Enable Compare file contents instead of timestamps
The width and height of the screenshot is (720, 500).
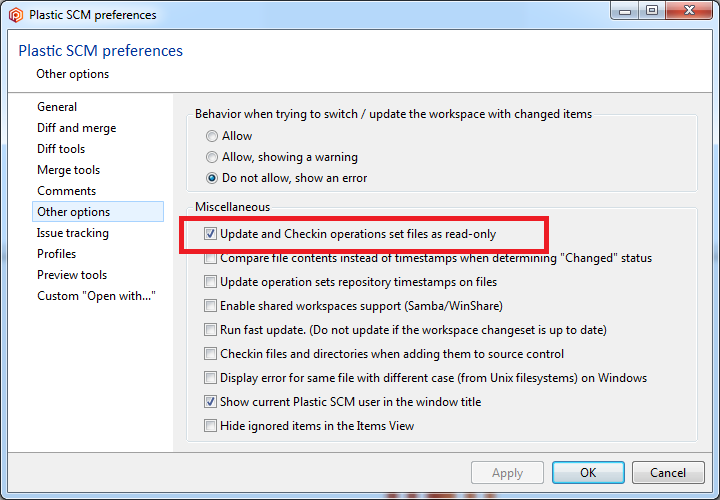[210, 258]
